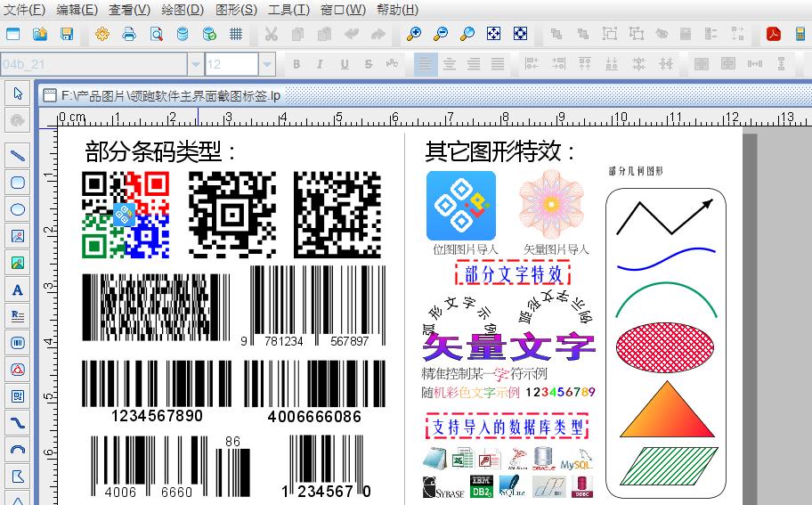
Task: Toggle bold text formatting
Action: coord(296,64)
